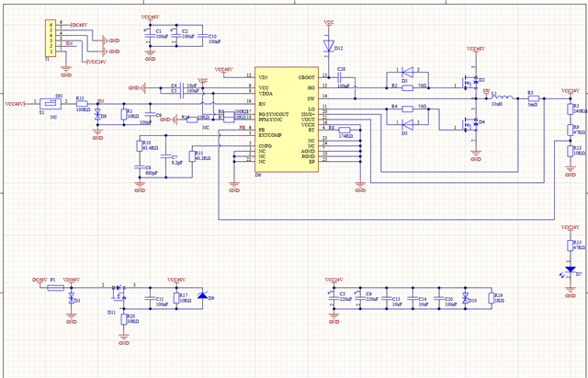The height and width of the screenshot is (378, 588).
Task: Select capacitor C8 680pF
Action: coord(140,166)
